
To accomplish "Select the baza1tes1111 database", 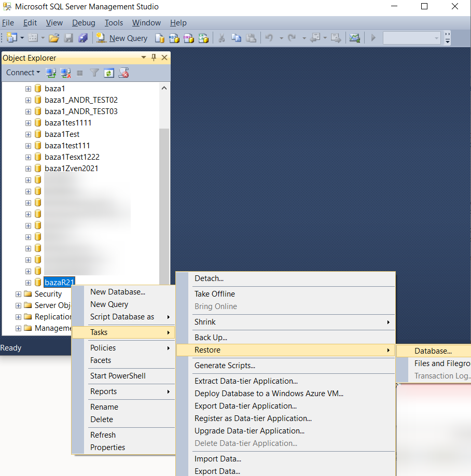I will tap(68, 123).
